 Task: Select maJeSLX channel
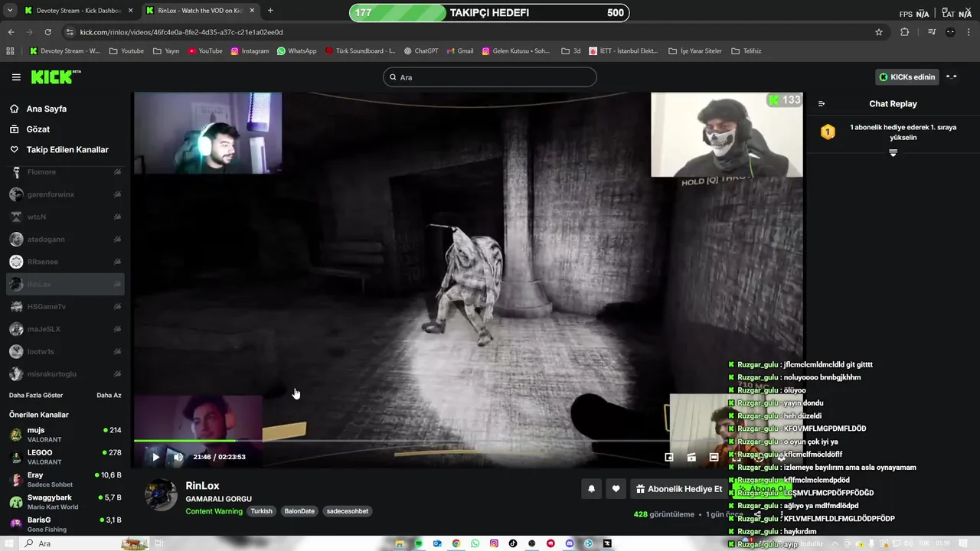66,329
